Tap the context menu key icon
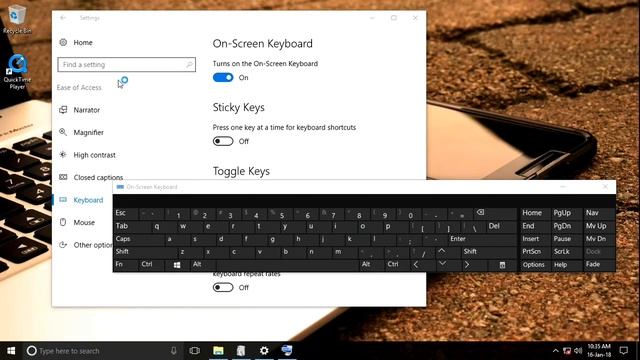 (502, 265)
